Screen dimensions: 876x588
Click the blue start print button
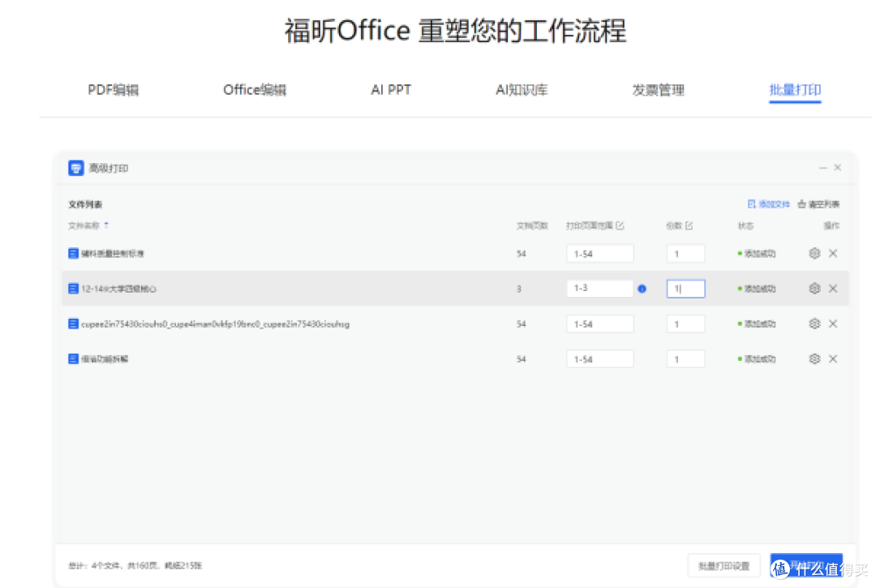pos(805,565)
